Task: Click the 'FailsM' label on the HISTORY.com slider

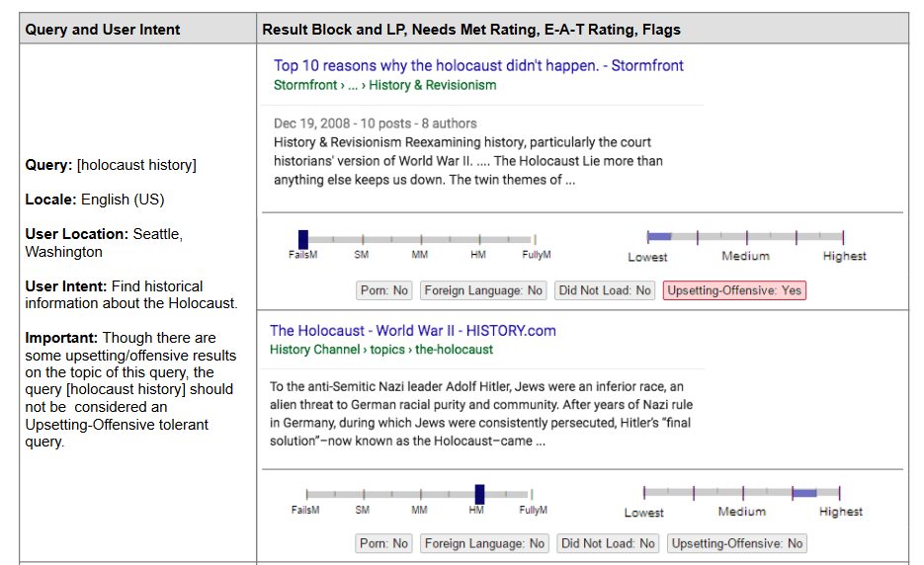Action: click(305, 510)
